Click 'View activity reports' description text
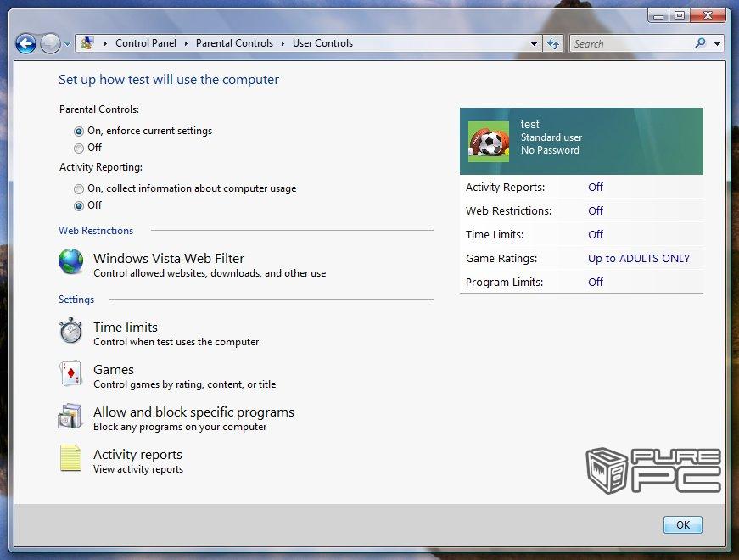Viewport: 739px width, 560px height. 138,469
